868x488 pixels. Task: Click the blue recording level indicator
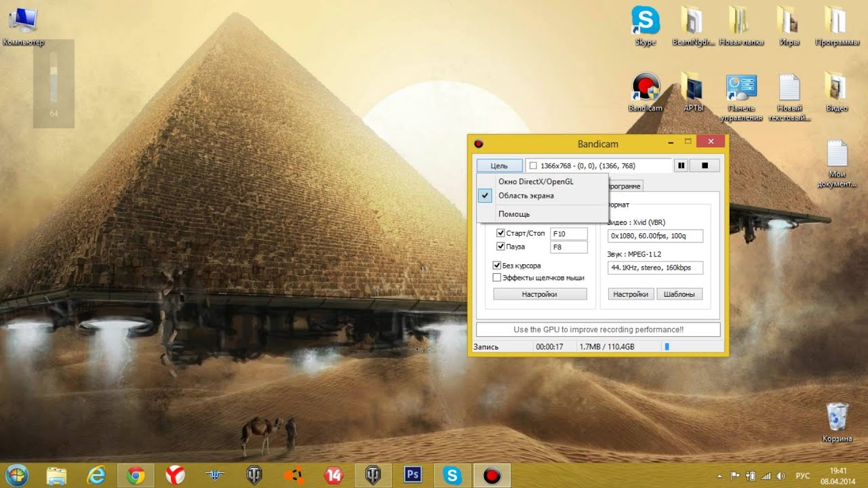pyautogui.click(x=667, y=347)
